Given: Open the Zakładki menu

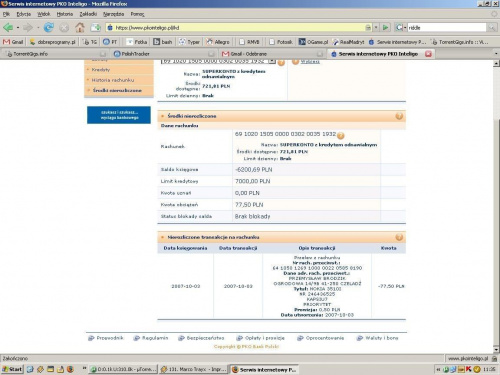Looking at the screenshot, I should tap(88, 14).
